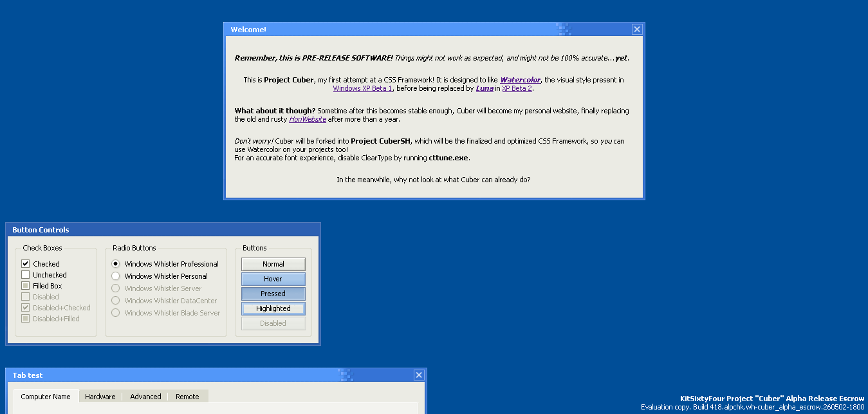The image size is (868, 414).
Task: Click the Tab test title text
Action: click(x=28, y=375)
